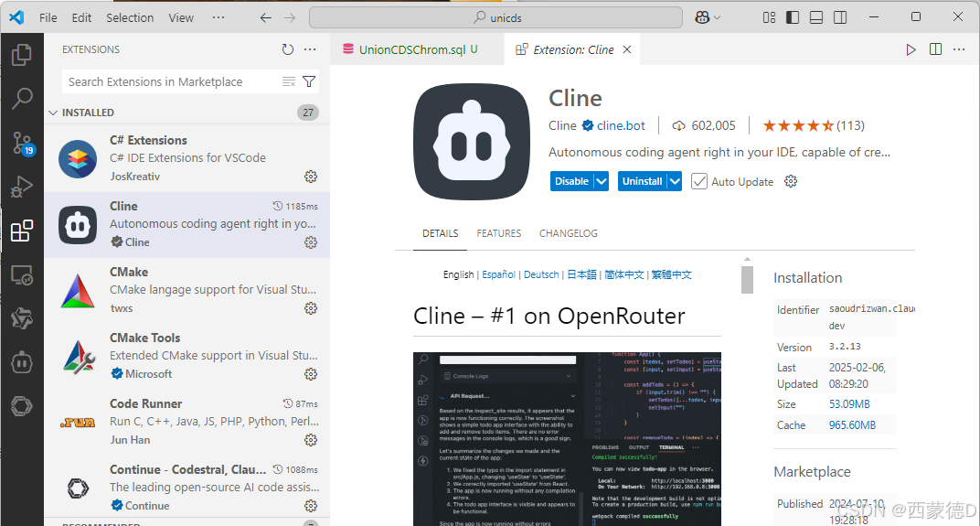Toggle primary side bar visibility
Screen dimensions: 980x526
pos(793,17)
